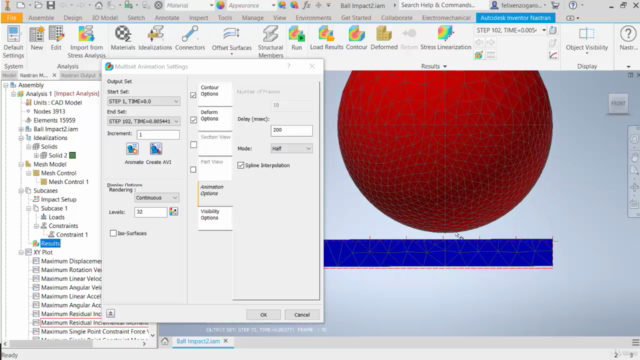Open Stress Linearization tool
This screenshot has width=640, height=360.
point(446,38)
